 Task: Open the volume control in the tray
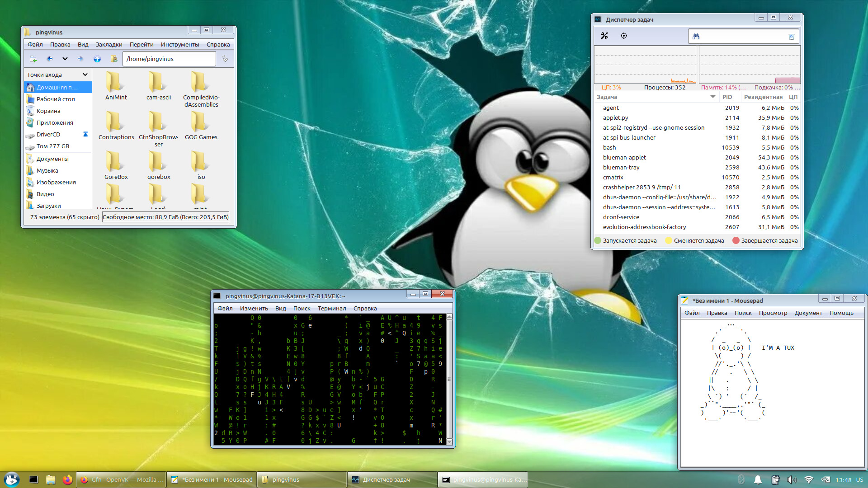click(x=792, y=479)
